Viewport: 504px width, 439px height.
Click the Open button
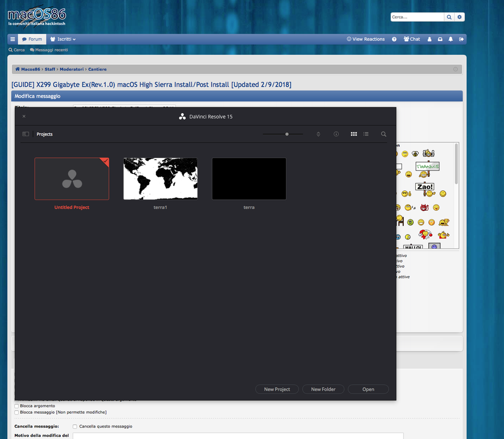[368, 389]
